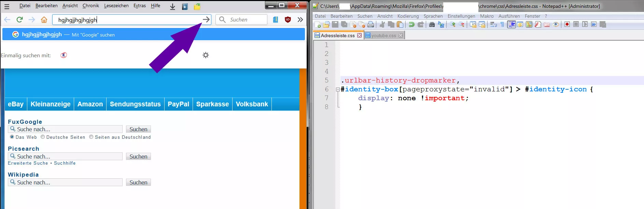Close all documents via toolbar
The width and height of the screenshot is (644, 209).
coord(362,25)
